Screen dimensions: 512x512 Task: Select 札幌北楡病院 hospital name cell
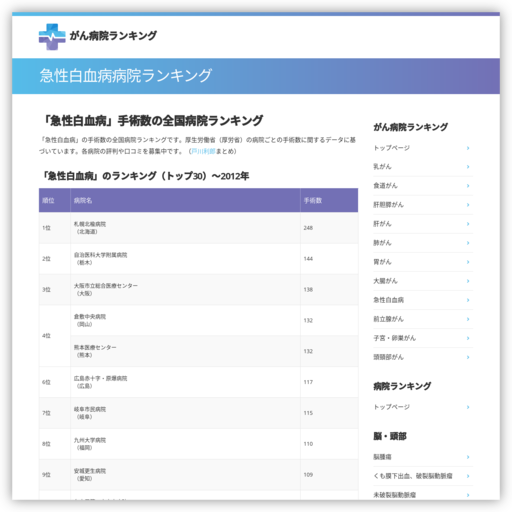click(x=185, y=228)
